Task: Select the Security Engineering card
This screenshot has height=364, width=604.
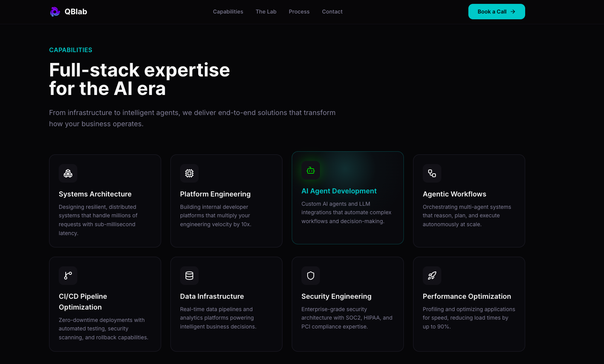Action: [347, 304]
